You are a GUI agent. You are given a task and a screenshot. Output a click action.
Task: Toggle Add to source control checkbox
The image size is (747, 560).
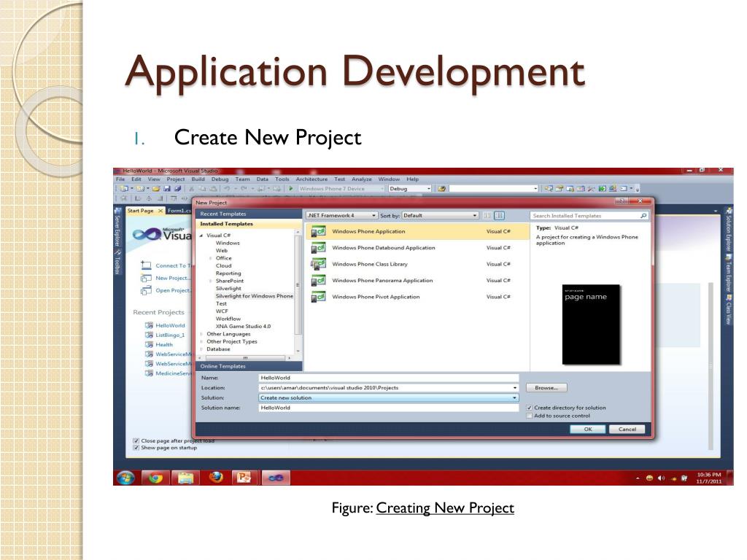pyautogui.click(x=529, y=416)
